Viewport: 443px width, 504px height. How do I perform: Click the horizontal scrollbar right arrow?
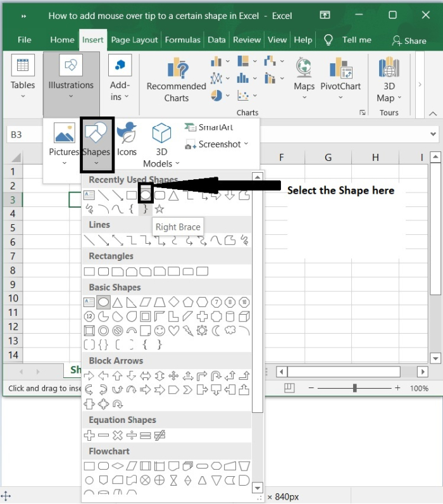[423, 372]
